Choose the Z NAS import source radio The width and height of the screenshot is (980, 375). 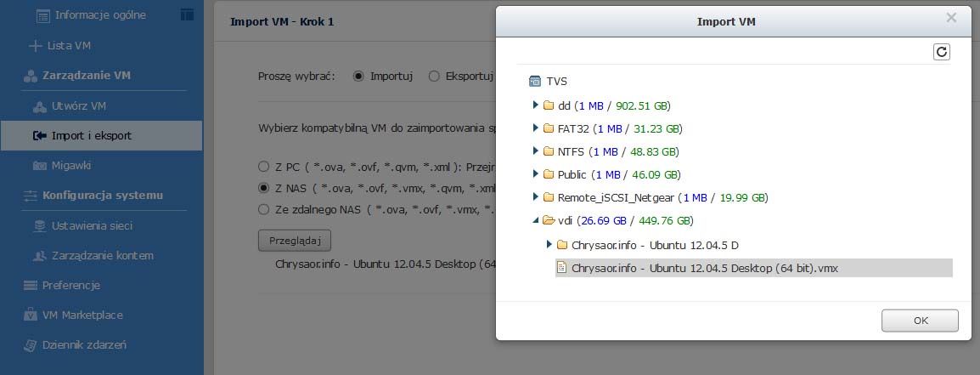[264, 188]
